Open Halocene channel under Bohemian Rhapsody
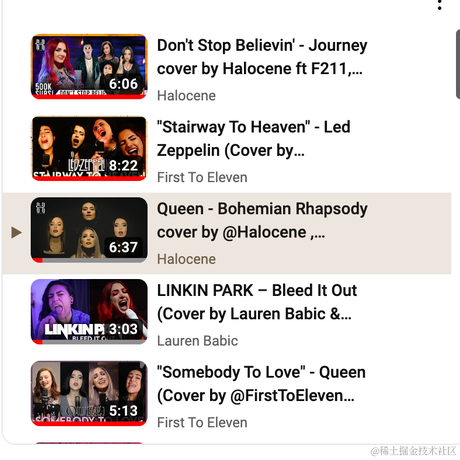The image size is (460, 460). pos(186,259)
